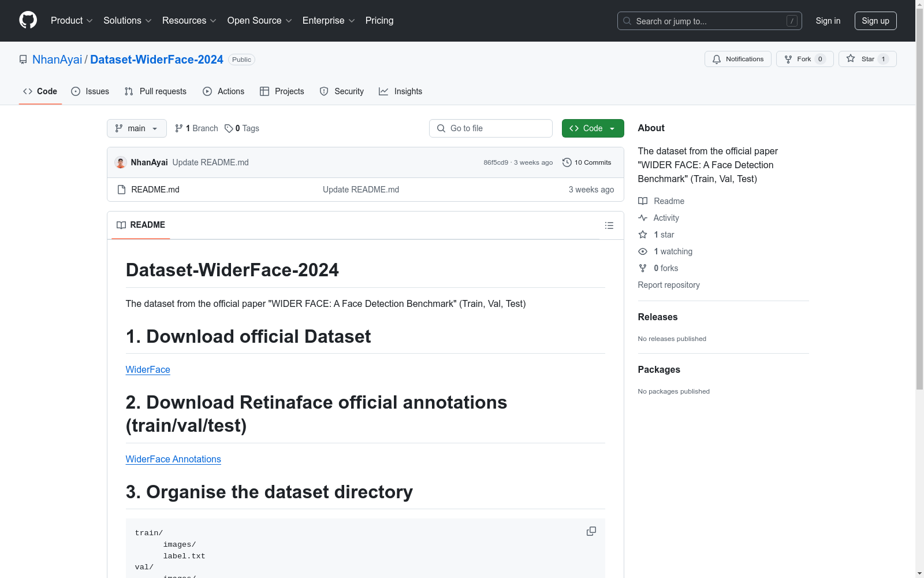Switch to the Actions tab
The image size is (924, 578).
pyautogui.click(x=223, y=91)
